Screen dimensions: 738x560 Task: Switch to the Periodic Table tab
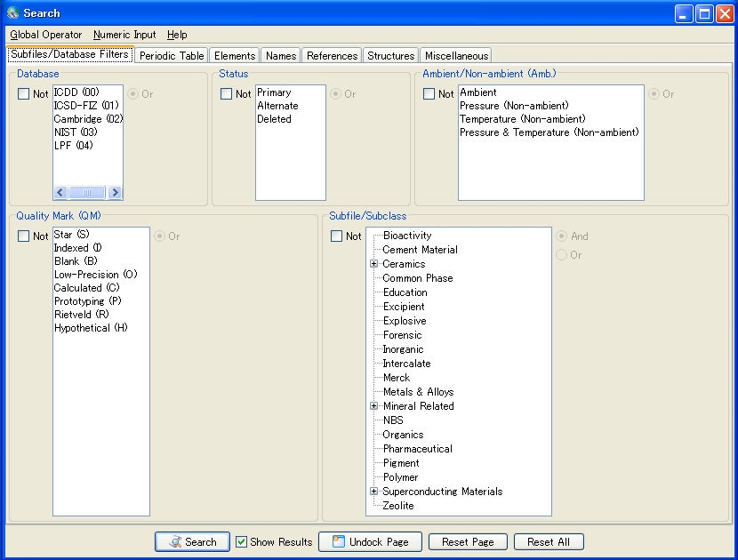(x=172, y=55)
